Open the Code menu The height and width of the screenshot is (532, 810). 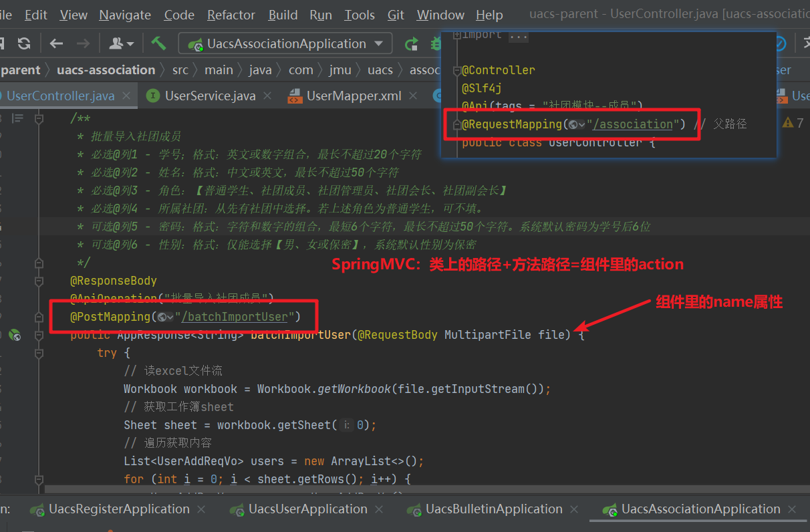[x=179, y=15]
